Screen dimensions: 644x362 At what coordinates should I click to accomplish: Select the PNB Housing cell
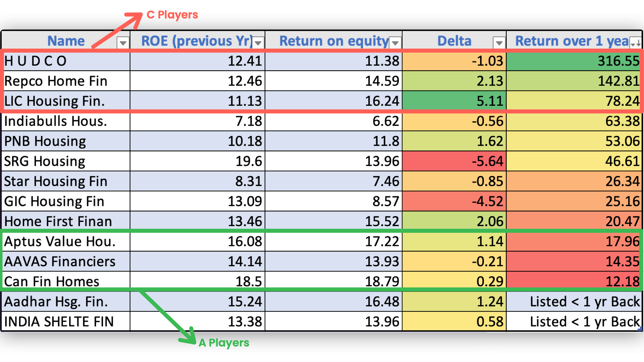click(x=66, y=141)
